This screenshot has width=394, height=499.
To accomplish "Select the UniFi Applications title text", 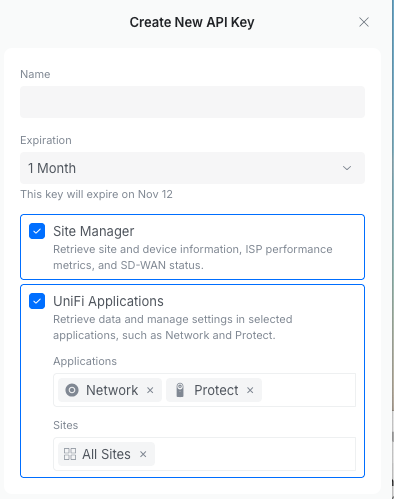I will 108,301.
